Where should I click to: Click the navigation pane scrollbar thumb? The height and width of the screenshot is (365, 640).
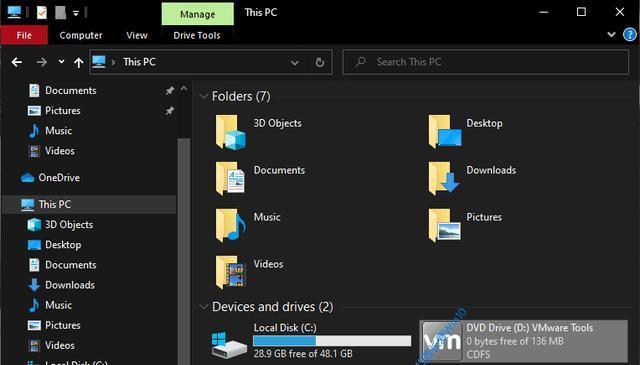[x=184, y=251]
